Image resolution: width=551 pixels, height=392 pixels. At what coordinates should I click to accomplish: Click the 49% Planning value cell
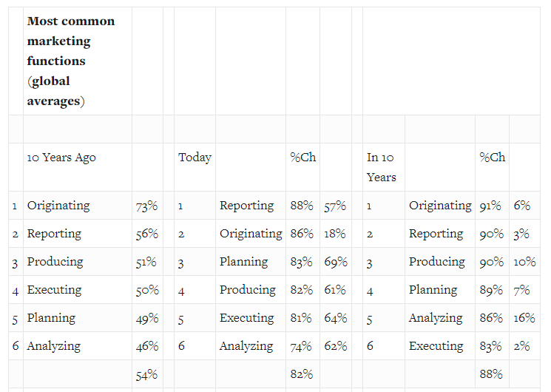coord(146,319)
